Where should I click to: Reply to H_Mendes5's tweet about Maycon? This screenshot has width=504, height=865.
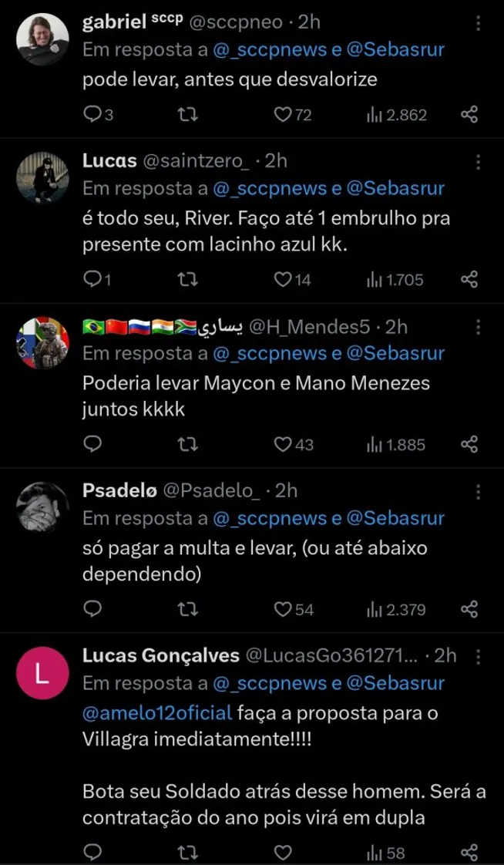pyautogui.click(x=92, y=444)
